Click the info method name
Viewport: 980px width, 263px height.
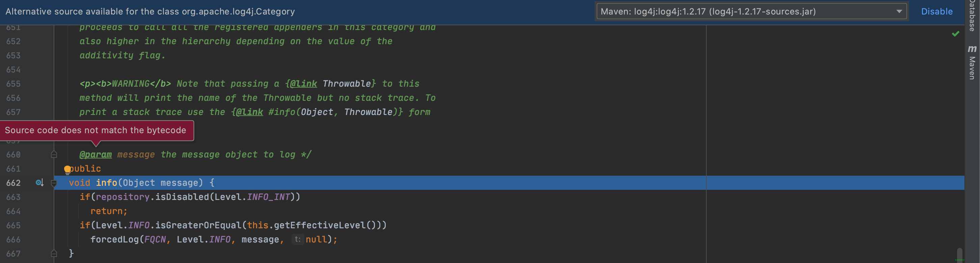(x=106, y=183)
